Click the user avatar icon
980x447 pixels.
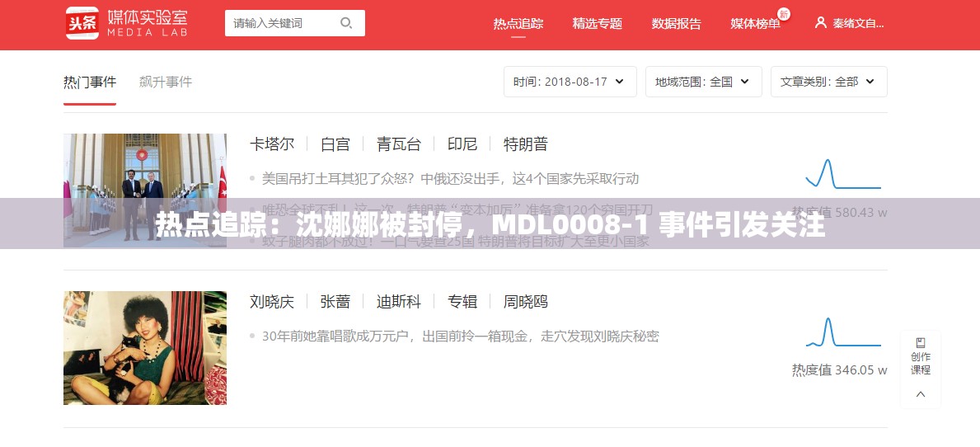[821, 22]
